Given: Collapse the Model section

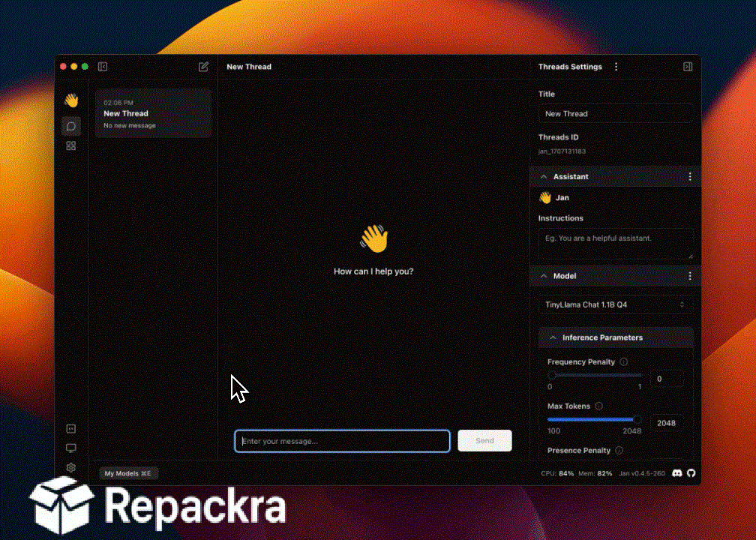Looking at the screenshot, I should (x=544, y=276).
